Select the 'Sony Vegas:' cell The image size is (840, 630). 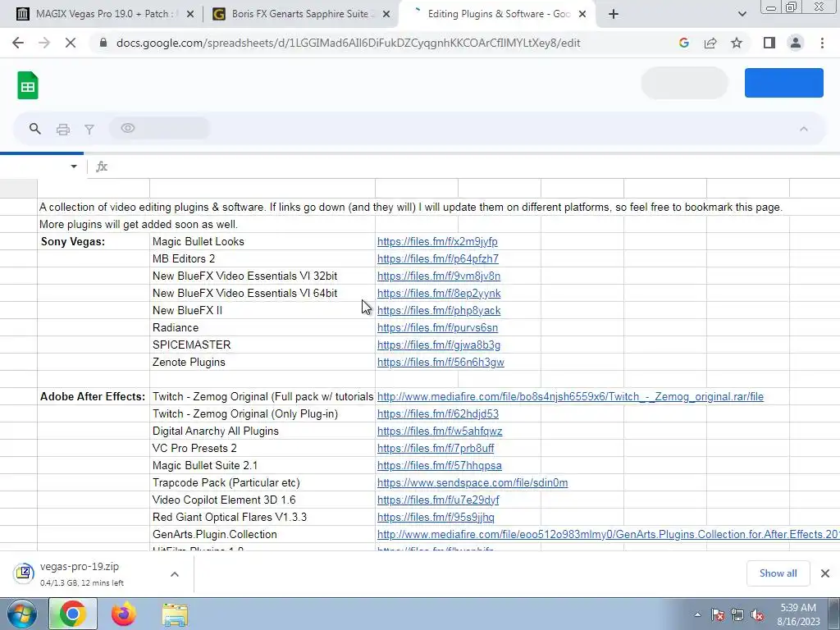pos(94,242)
